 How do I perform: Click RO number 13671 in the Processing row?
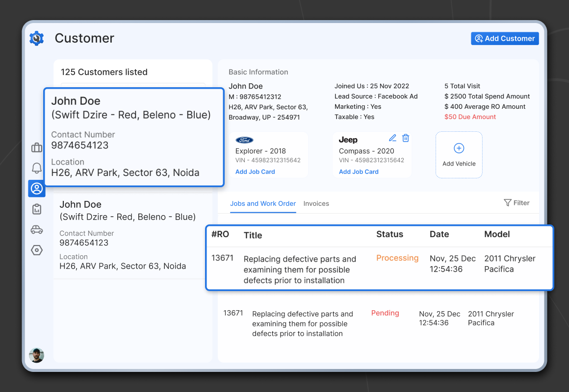(222, 258)
